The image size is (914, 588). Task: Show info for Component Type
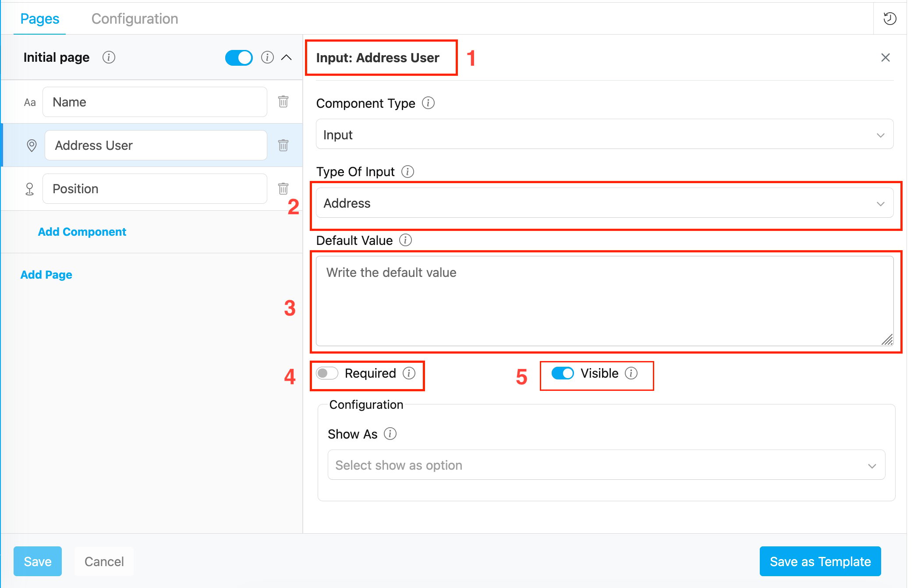[428, 103]
